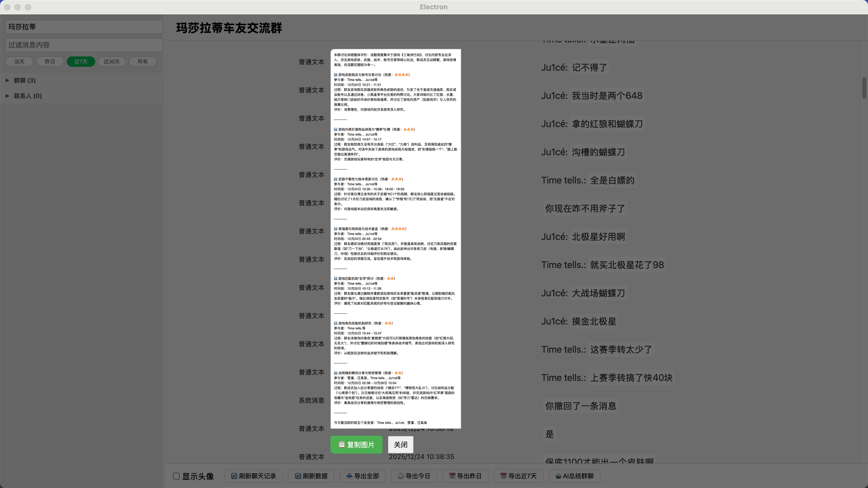Click the calendar icon of 导出近7天

click(503, 476)
